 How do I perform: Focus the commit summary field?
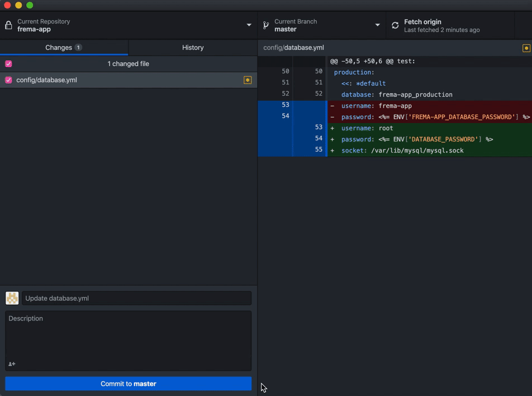pos(136,298)
